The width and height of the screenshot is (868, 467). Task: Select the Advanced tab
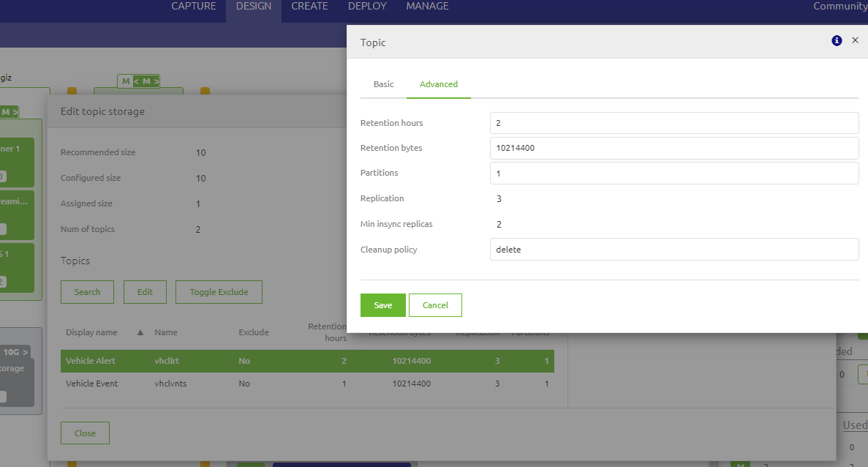coord(438,84)
